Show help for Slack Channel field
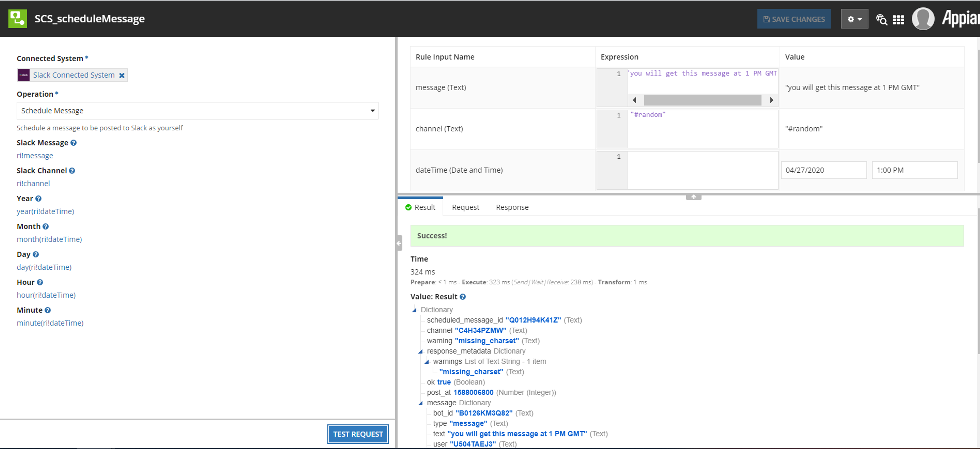Image resolution: width=980 pixels, height=449 pixels. [x=72, y=171]
